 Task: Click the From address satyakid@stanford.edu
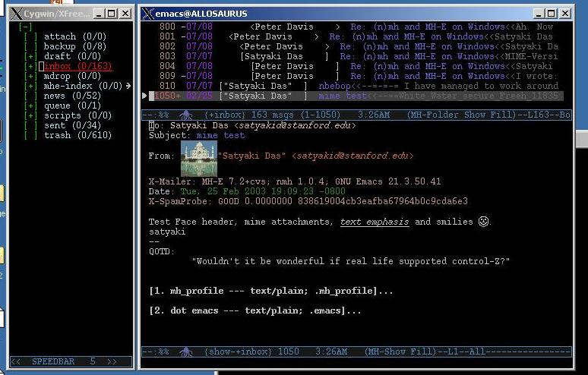click(352, 156)
